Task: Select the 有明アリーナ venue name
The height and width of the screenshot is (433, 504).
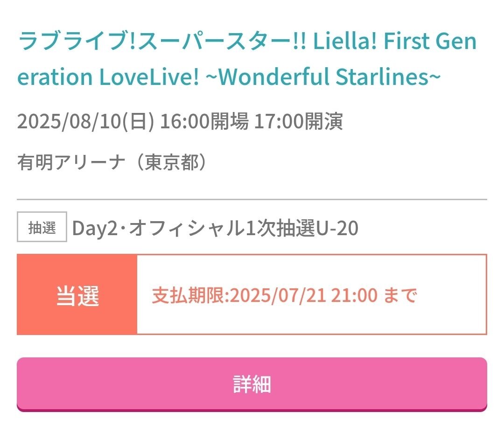Action: point(71,162)
